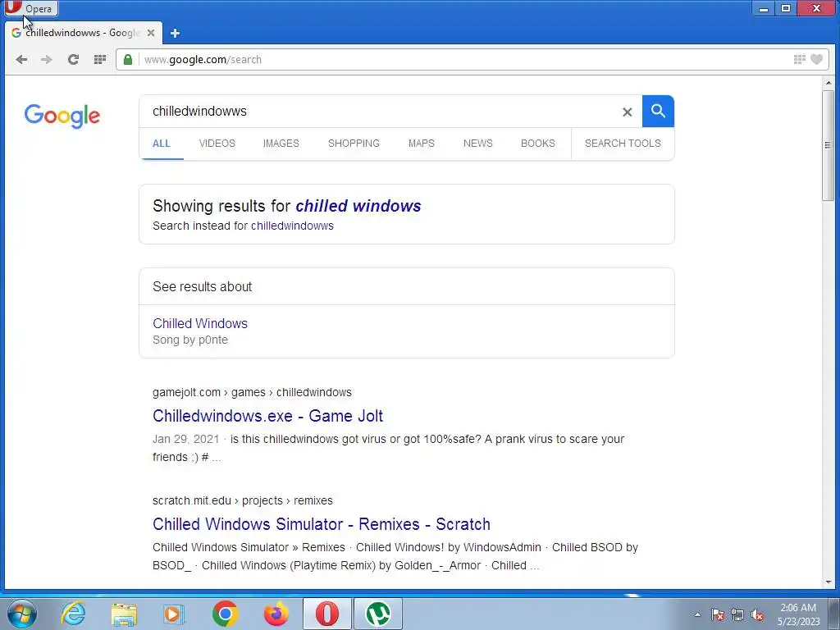The image size is (840, 630).
Task: Select the Opera taskbar button
Action: tap(326, 614)
